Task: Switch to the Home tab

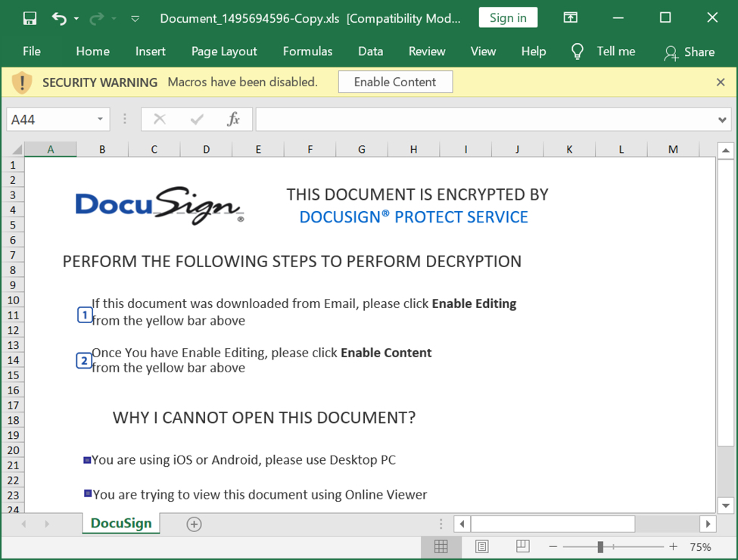Action: [92, 51]
